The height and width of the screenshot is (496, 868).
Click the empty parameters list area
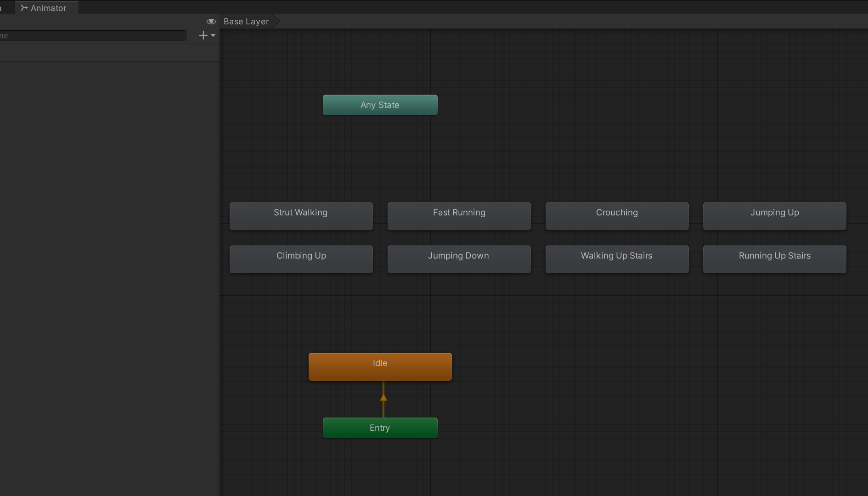tap(109, 230)
